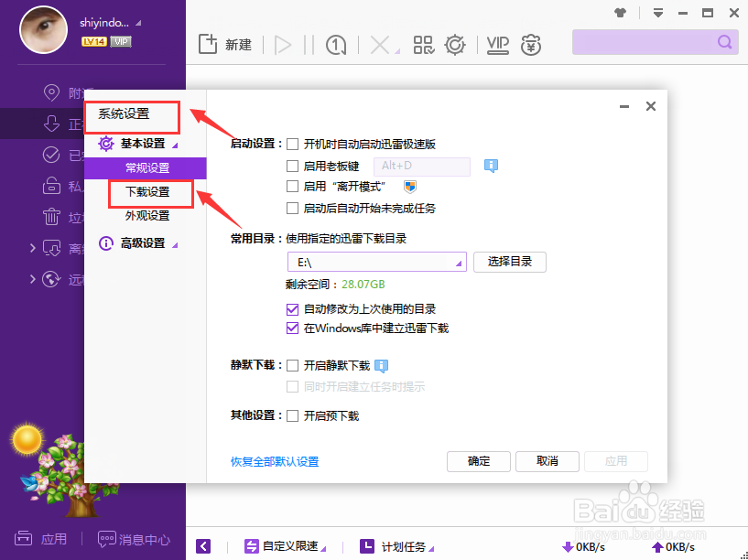The image size is (748, 560).
Task: Pause the task with the pause icon
Action: (309, 45)
